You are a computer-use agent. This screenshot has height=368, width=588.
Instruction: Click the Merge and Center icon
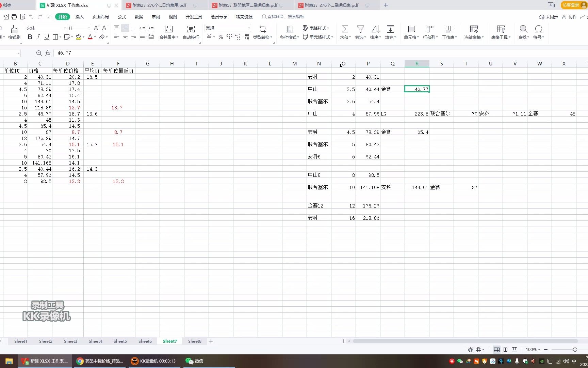tap(169, 29)
